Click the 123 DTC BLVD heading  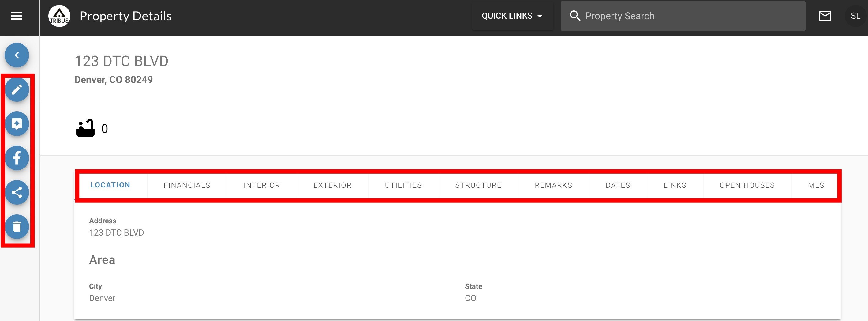121,61
